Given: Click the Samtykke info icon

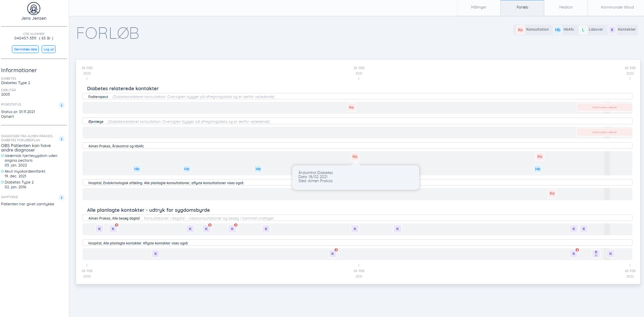Looking at the screenshot, I should (61, 197).
